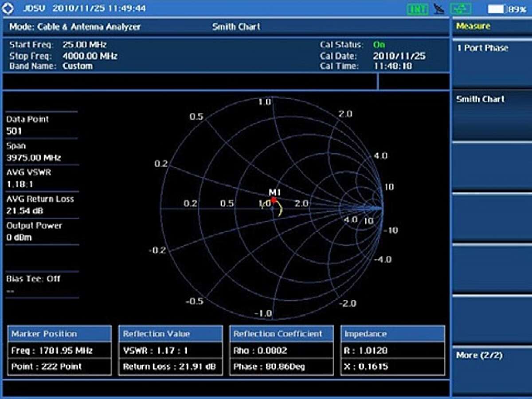Click the Cal Status On indicator
The image size is (532, 399).
[379, 45]
